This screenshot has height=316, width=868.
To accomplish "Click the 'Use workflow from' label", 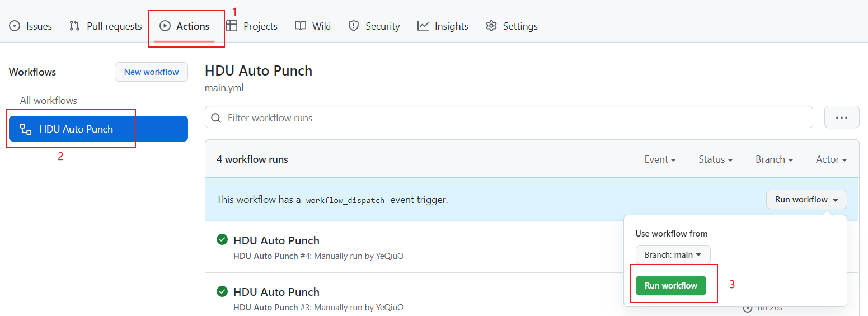I will coord(672,234).
